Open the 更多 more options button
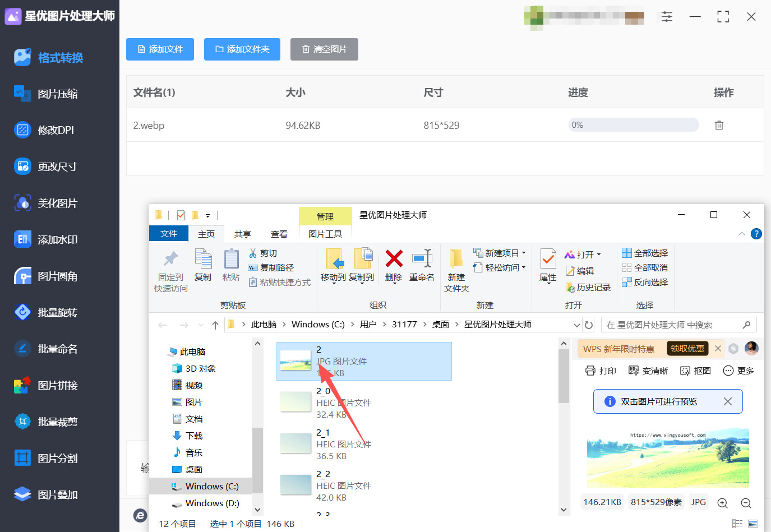The height and width of the screenshot is (532, 771). click(738, 371)
